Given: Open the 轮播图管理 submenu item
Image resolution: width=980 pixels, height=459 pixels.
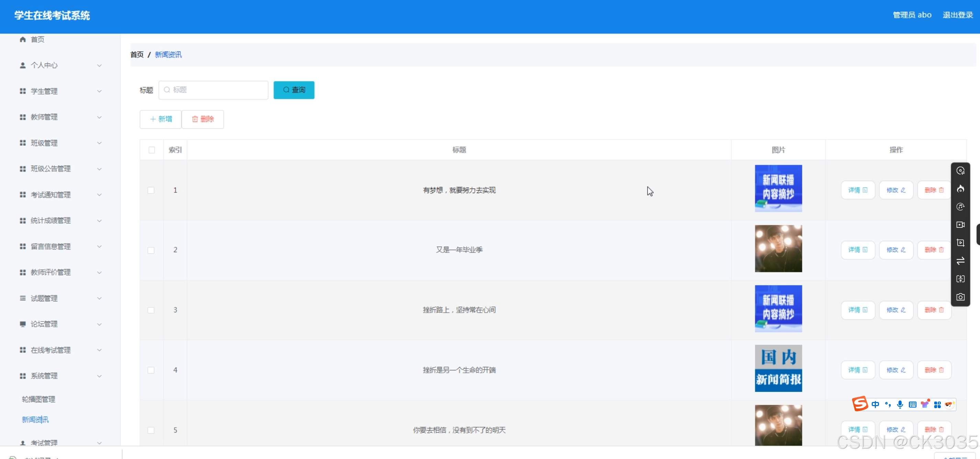Looking at the screenshot, I should click(x=38, y=399).
